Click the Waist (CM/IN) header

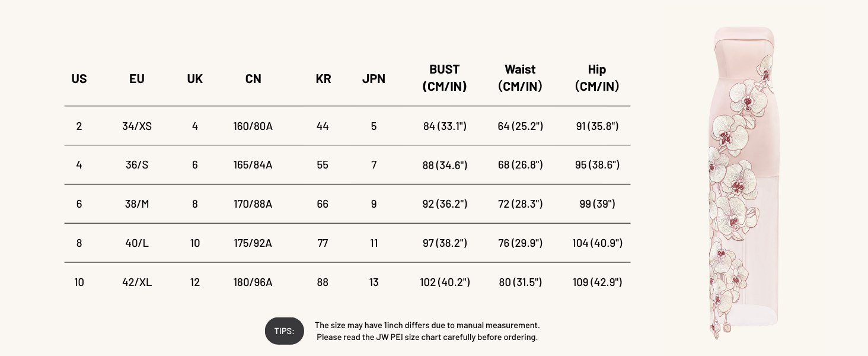(520, 78)
